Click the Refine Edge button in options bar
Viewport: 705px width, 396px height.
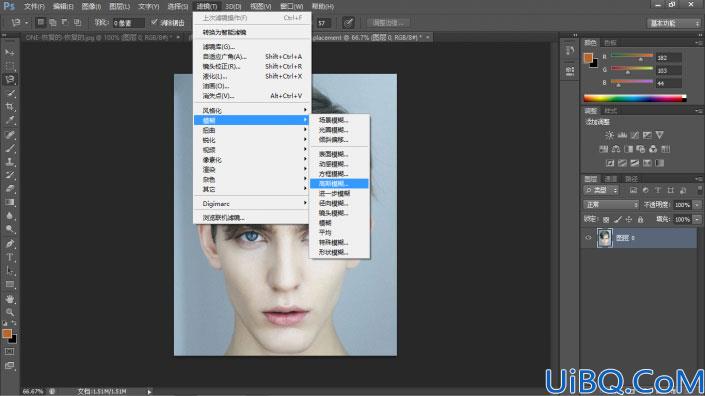(x=388, y=22)
